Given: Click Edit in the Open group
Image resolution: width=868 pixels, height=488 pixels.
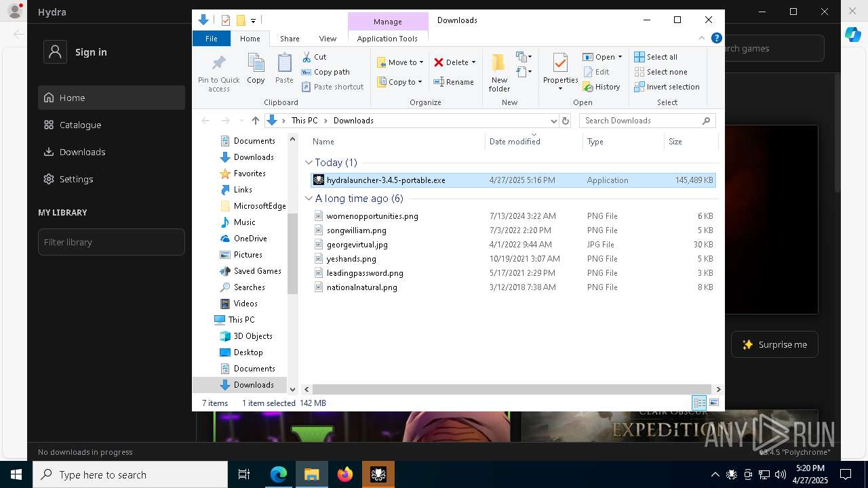Looking at the screenshot, I should click(595, 72).
